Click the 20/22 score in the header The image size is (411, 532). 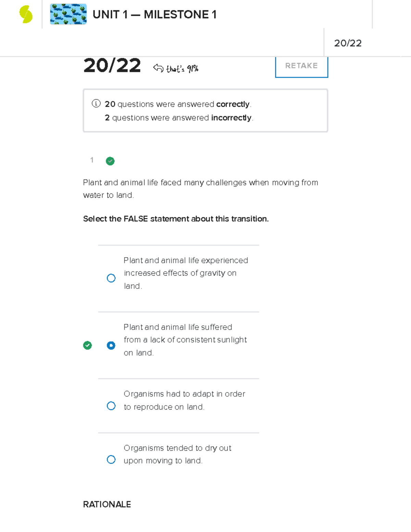click(x=349, y=43)
